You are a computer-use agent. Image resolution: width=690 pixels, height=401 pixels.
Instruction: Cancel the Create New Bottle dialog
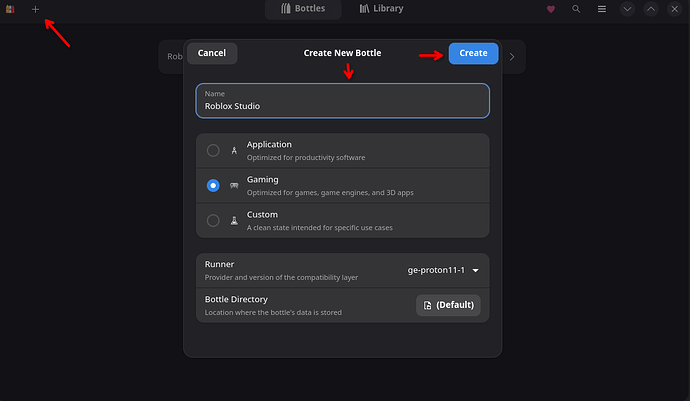pos(212,53)
